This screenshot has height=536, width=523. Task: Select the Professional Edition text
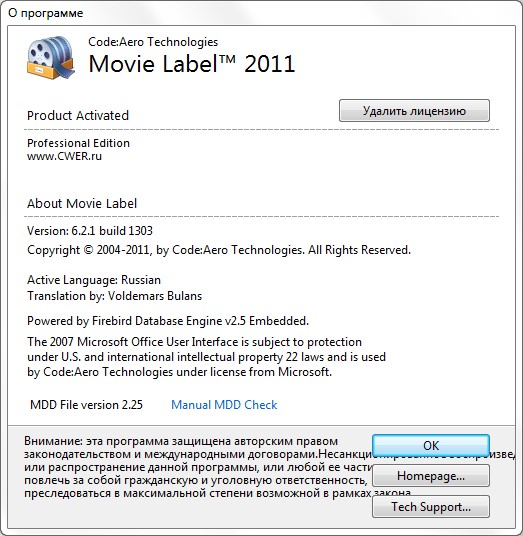[78, 143]
